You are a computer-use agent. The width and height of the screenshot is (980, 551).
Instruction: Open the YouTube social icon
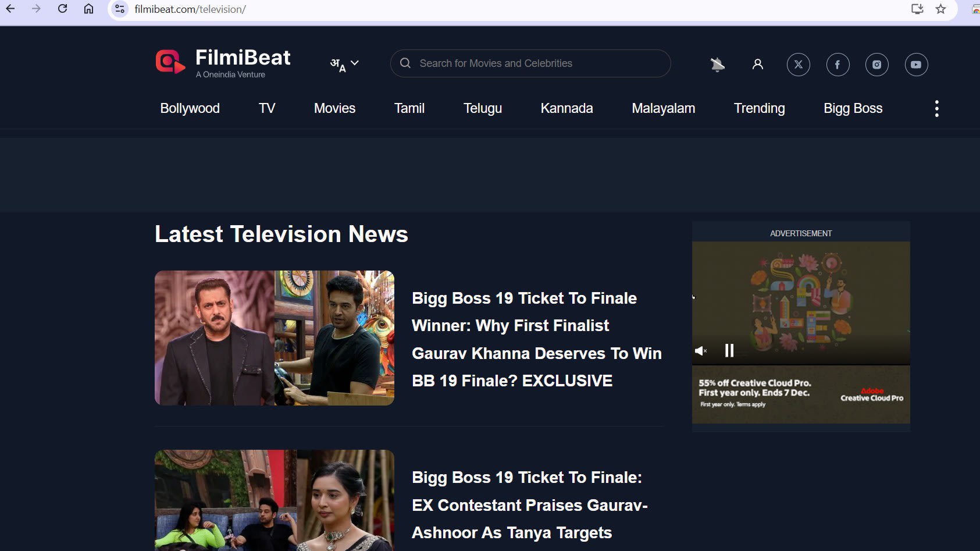click(916, 65)
